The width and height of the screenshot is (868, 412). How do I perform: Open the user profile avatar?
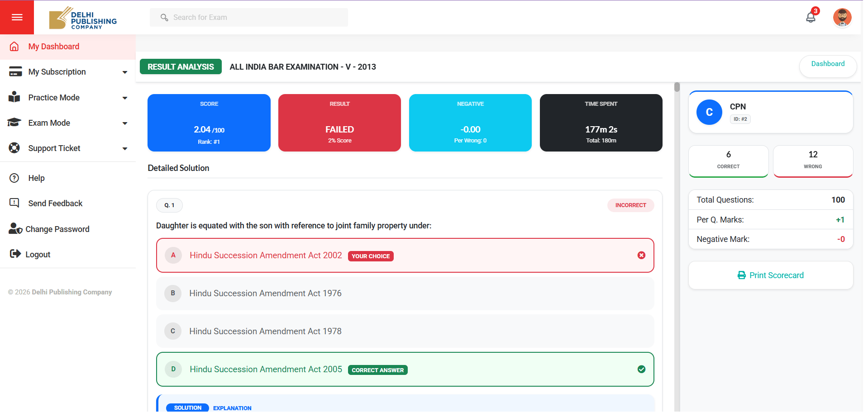pos(842,17)
